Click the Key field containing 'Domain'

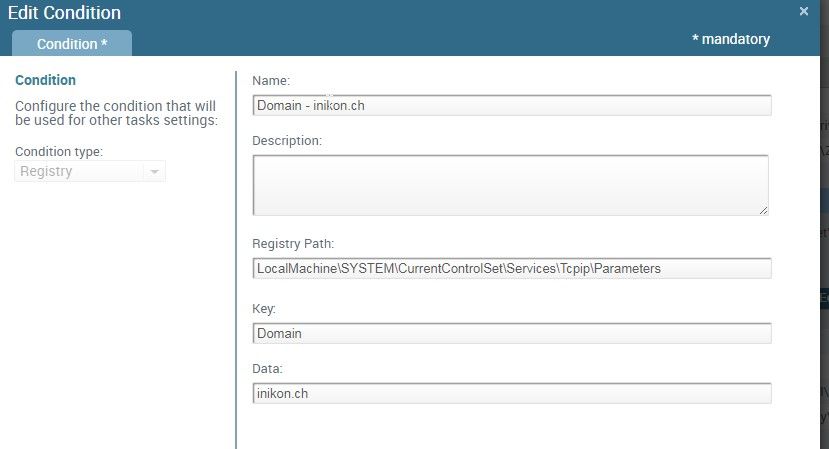(x=512, y=333)
